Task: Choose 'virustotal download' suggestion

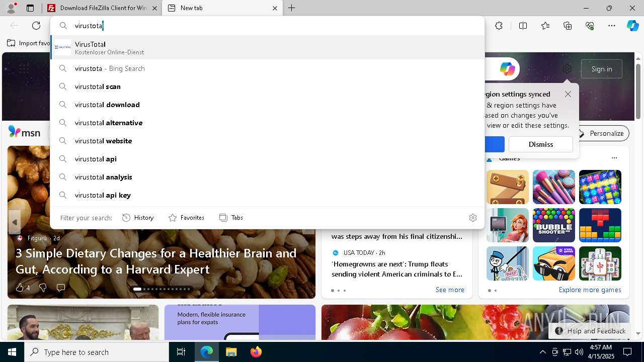Action: click(267, 105)
